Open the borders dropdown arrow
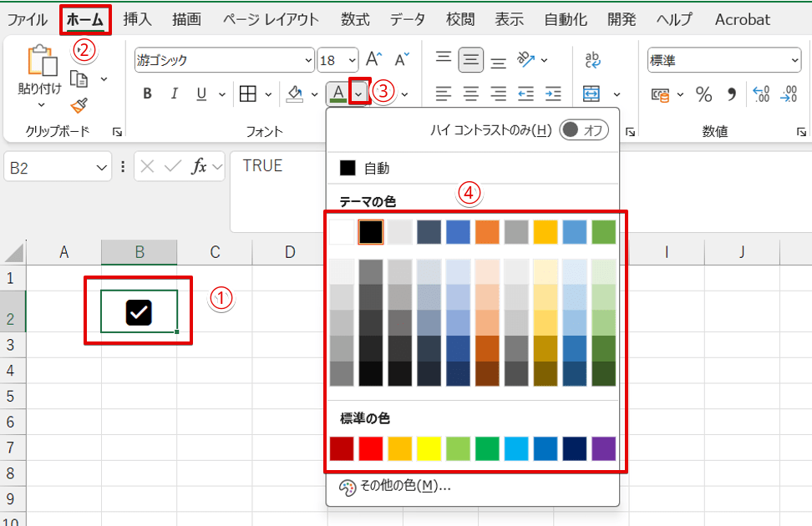The image size is (812, 526). [267, 94]
